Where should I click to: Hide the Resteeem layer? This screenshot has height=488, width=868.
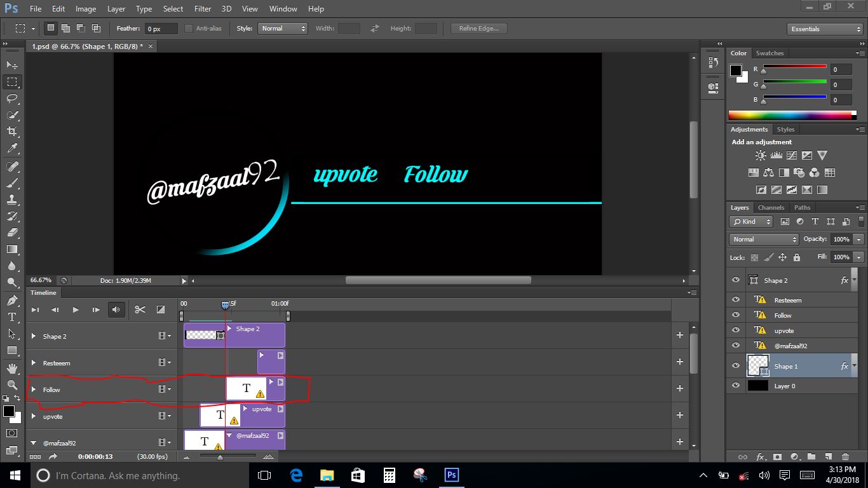pos(736,300)
